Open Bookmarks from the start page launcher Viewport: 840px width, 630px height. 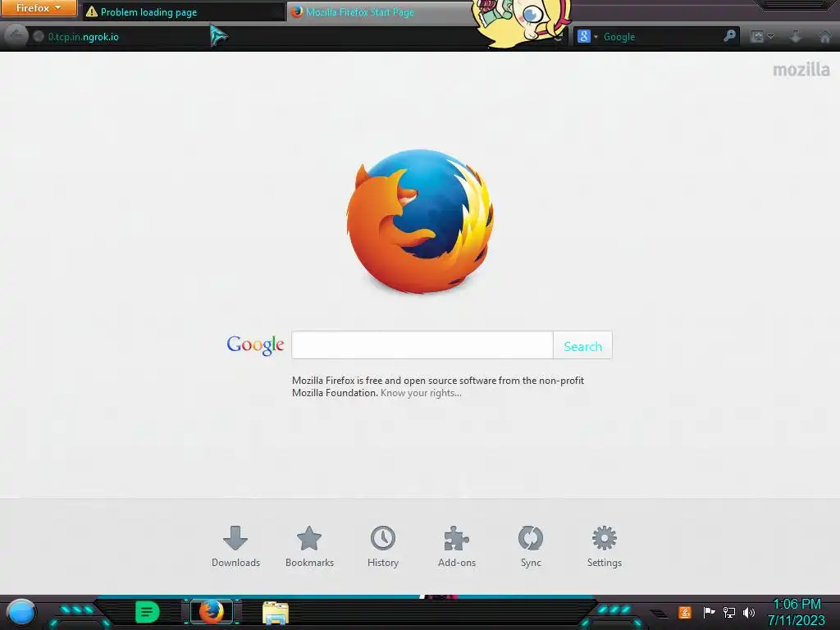point(309,546)
